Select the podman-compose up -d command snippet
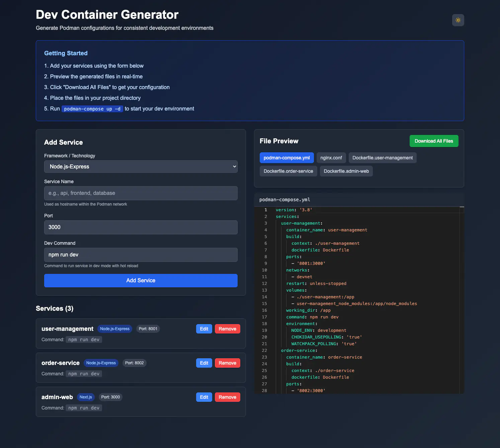 coord(92,108)
